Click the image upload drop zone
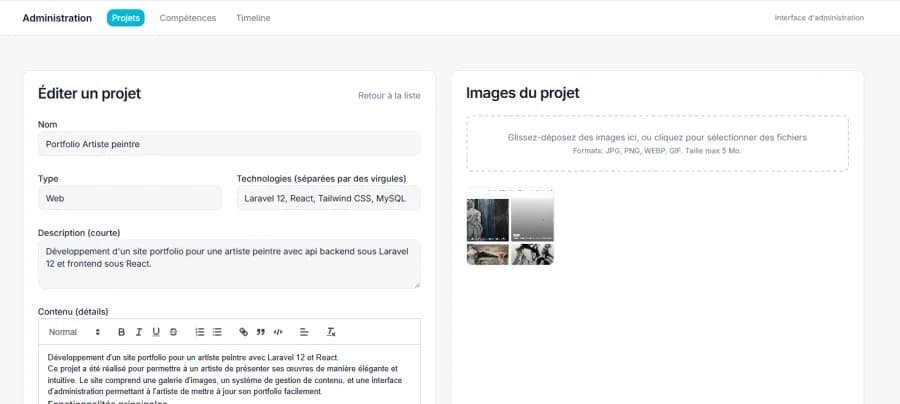Image resolution: width=900 pixels, height=404 pixels. click(657, 143)
